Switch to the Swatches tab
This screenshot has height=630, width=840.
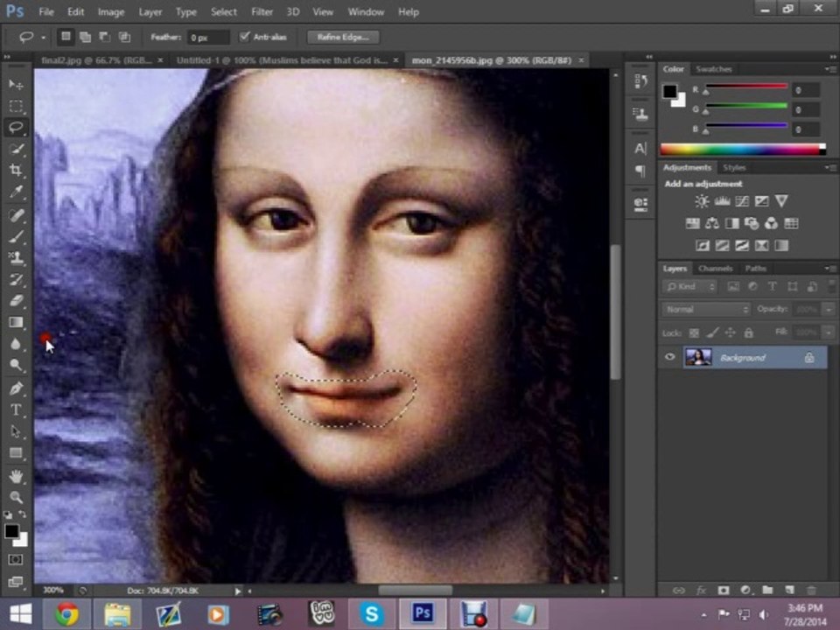point(714,69)
